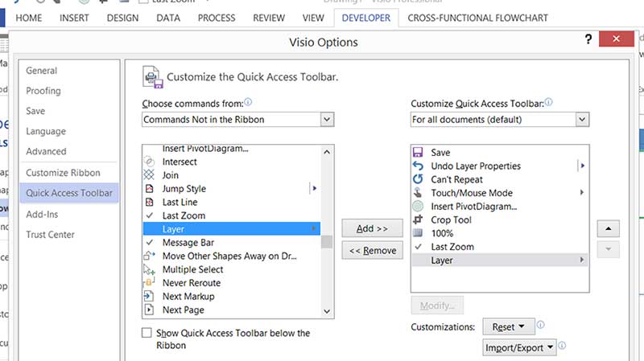The width and height of the screenshot is (644, 361).
Task: Click the Next Markup icon
Action: 149,296
